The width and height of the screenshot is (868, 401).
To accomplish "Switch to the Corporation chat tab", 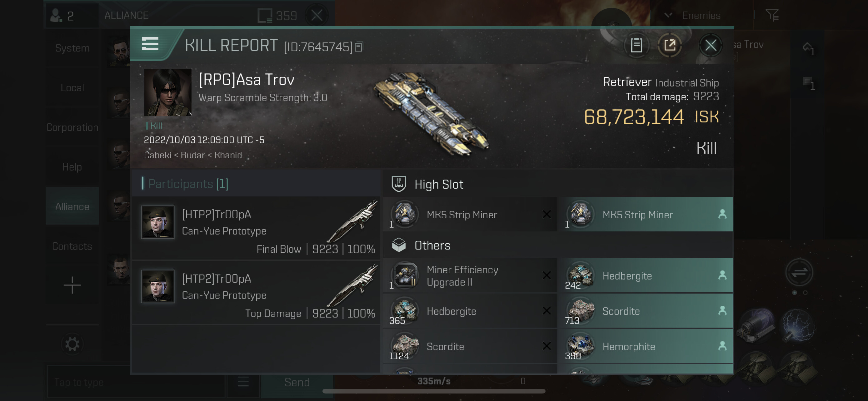I will click(72, 127).
